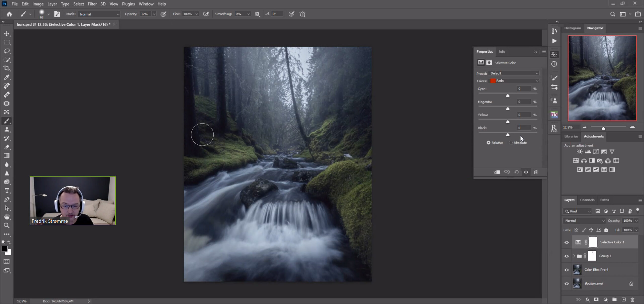644x304 pixels.
Task: Open the TK panel icon
Action: 554,115
